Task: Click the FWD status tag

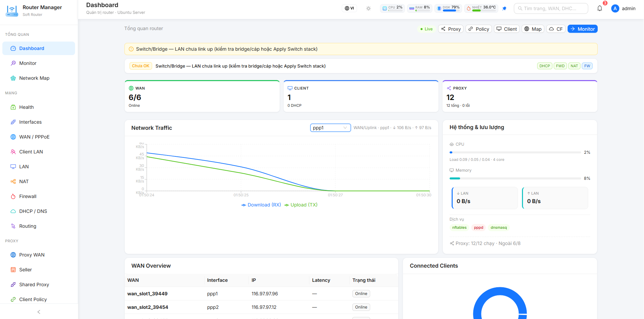Action: tap(560, 66)
